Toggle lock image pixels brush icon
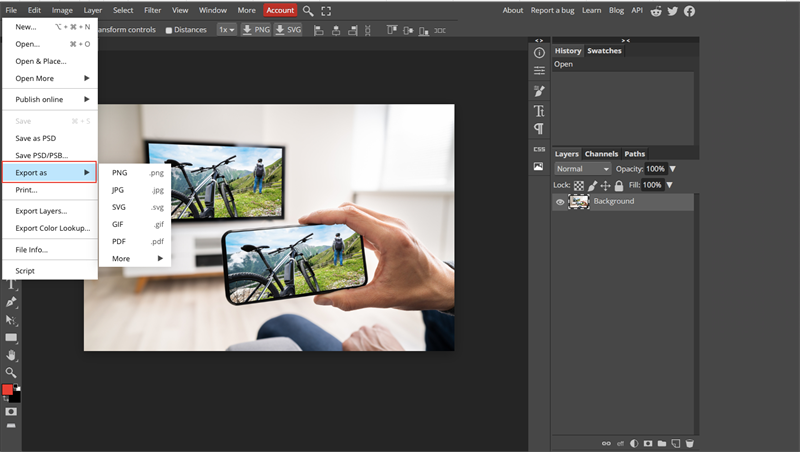Image resolution: width=800 pixels, height=452 pixels. point(592,186)
